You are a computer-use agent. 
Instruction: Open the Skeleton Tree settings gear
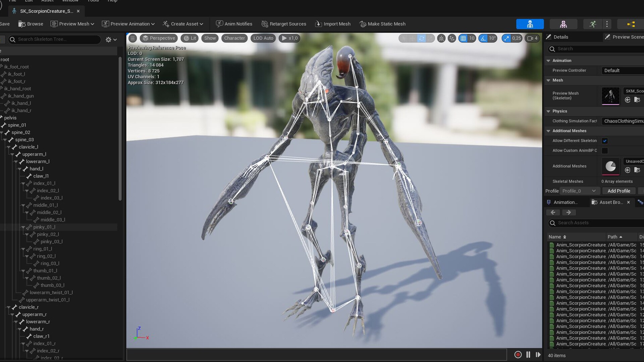pyautogui.click(x=108, y=39)
